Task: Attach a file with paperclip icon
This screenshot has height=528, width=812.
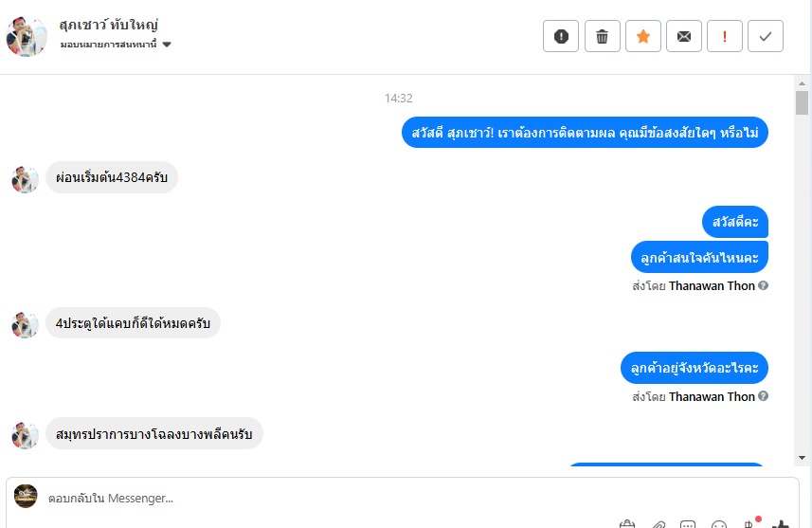Action: click(659, 524)
